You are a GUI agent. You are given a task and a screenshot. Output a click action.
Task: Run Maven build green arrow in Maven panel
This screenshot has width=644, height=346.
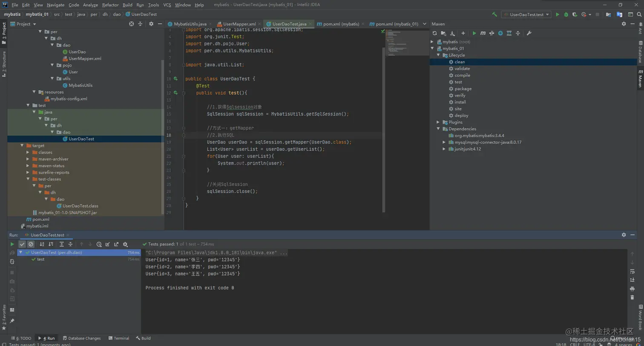pos(474,33)
